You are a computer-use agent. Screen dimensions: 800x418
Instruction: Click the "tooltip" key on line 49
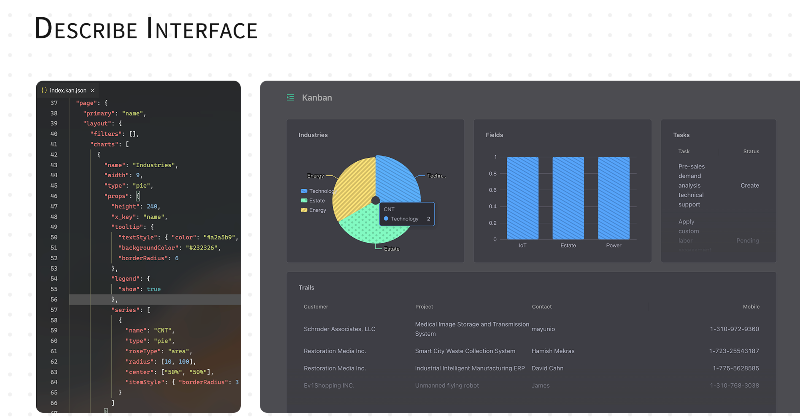(129, 227)
